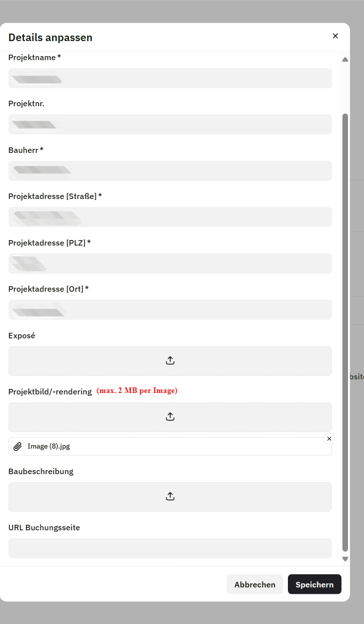This screenshot has width=364, height=624.
Task: Open the Image (8).jpg attachment entry
Action: click(49, 447)
